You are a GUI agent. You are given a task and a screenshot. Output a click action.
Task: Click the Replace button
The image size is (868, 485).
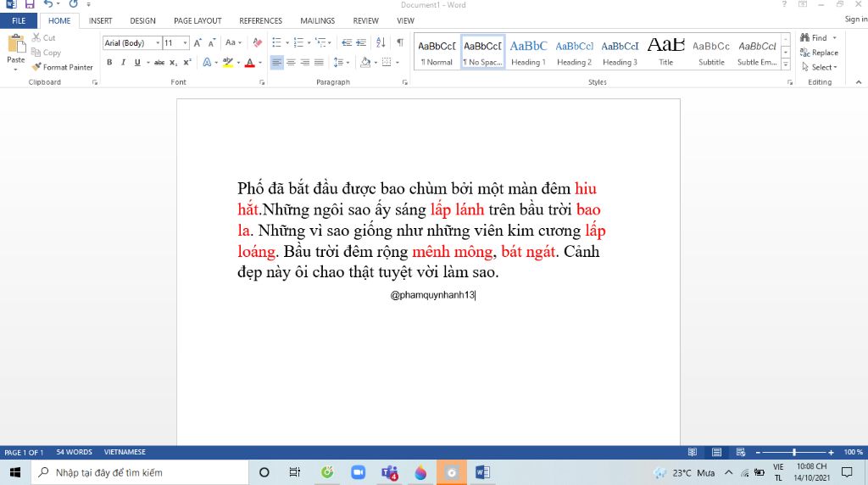tap(820, 53)
